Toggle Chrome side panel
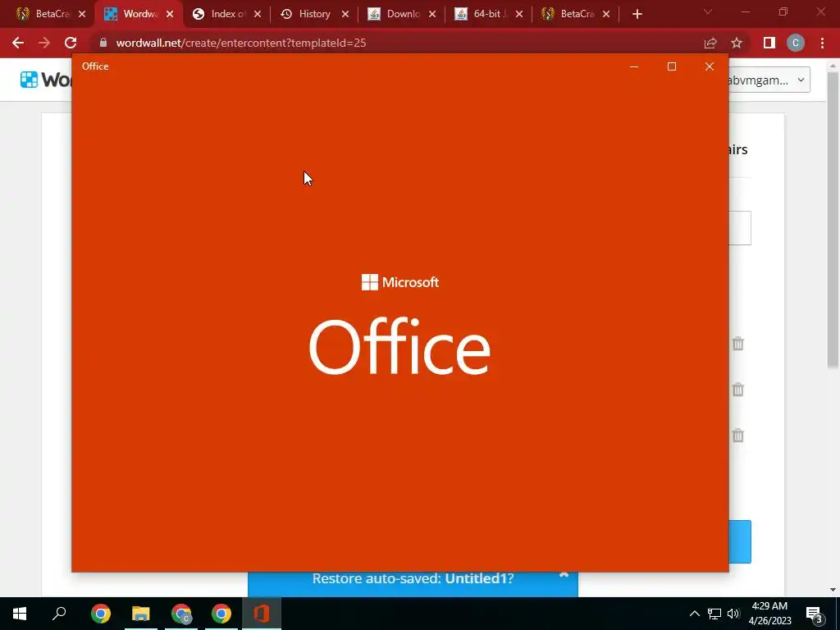The width and height of the screenshot is (840, 630). pyautogui.click(x=769, y=43)
